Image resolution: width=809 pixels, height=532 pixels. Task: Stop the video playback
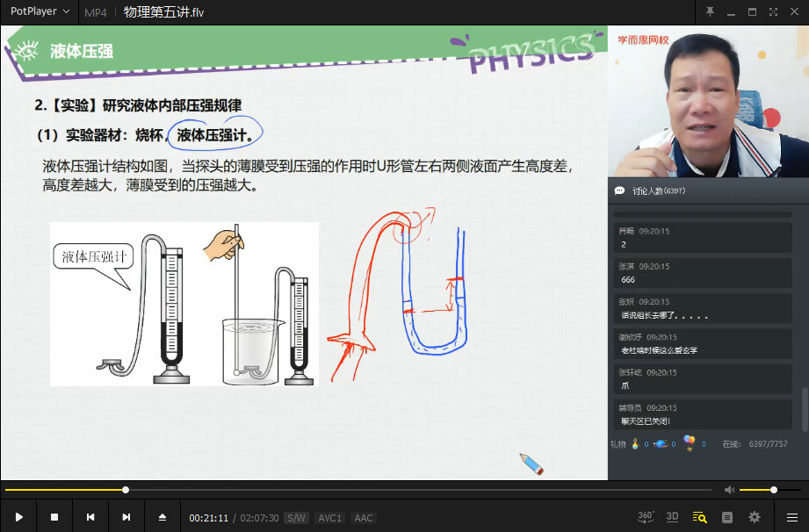pyautogui.click(x=54, y=517)
